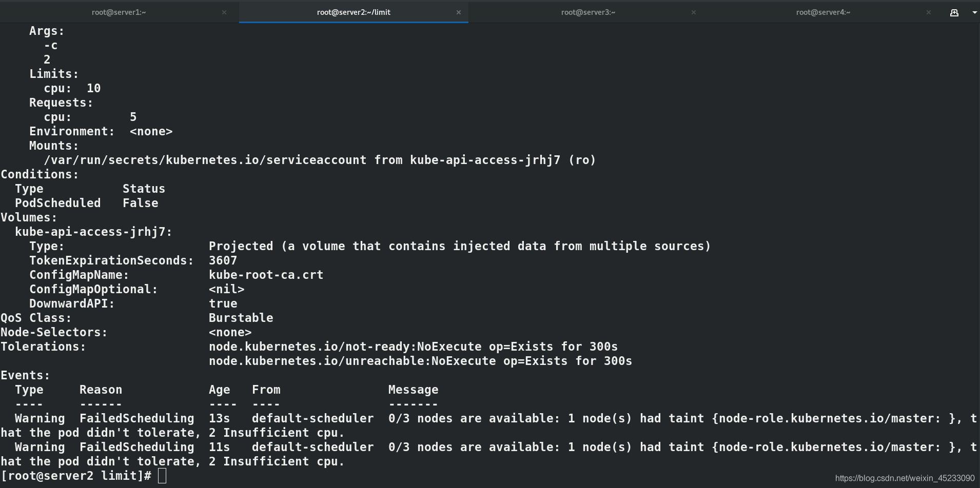Viewport: 980px width, 488px height.
Task: Close the root@server3 tab
Action: (x=694, y=12)
